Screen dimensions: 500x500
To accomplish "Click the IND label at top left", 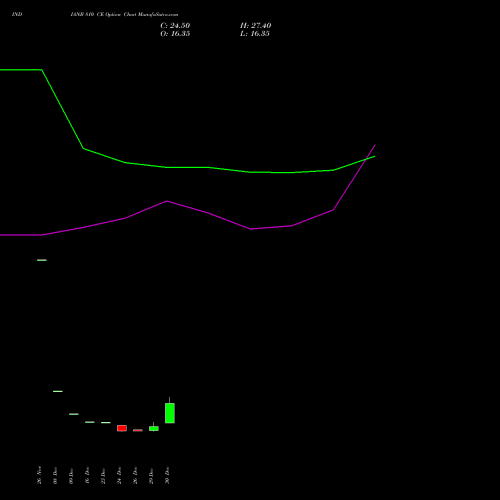I will click(17, 15).
